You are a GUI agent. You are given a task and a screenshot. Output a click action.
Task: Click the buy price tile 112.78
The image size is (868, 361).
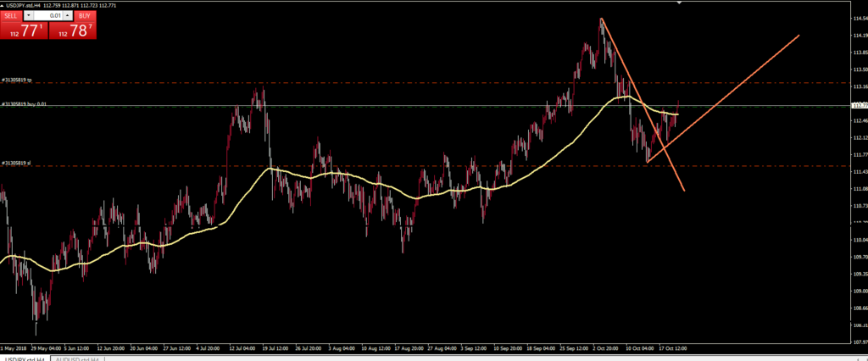click(x=73, y=31)
